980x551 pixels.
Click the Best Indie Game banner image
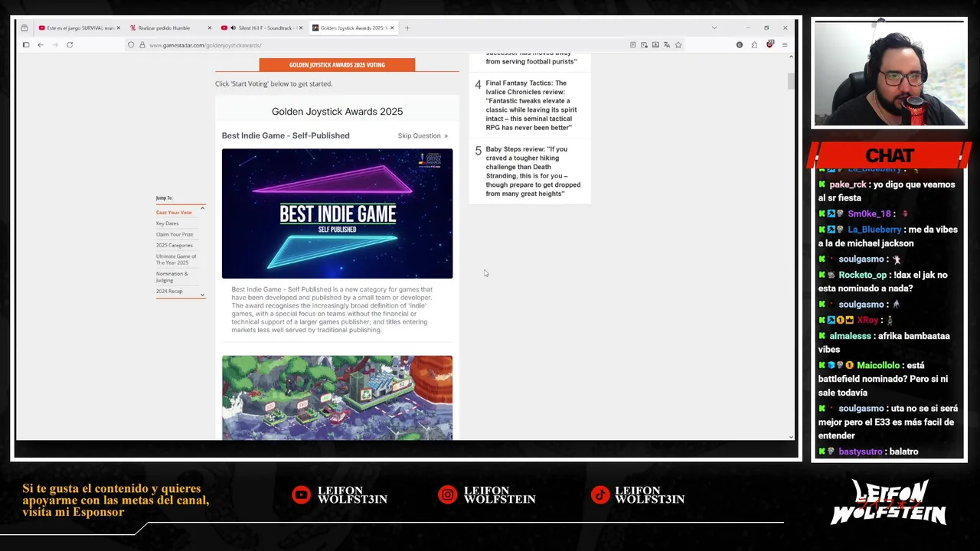click(x=337, y=214)
